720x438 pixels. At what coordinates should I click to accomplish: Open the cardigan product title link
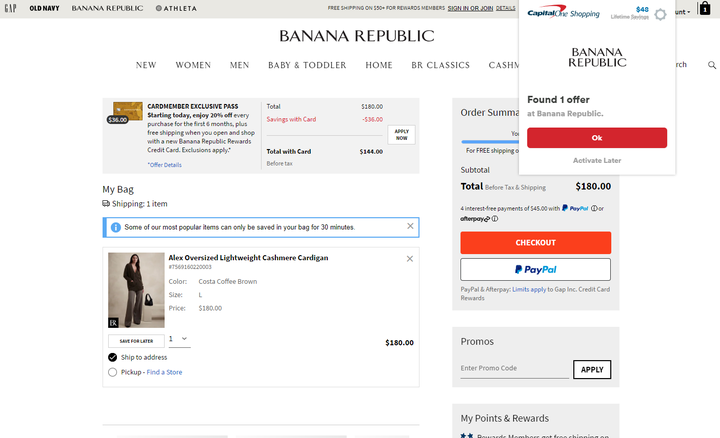coord(248,258)
